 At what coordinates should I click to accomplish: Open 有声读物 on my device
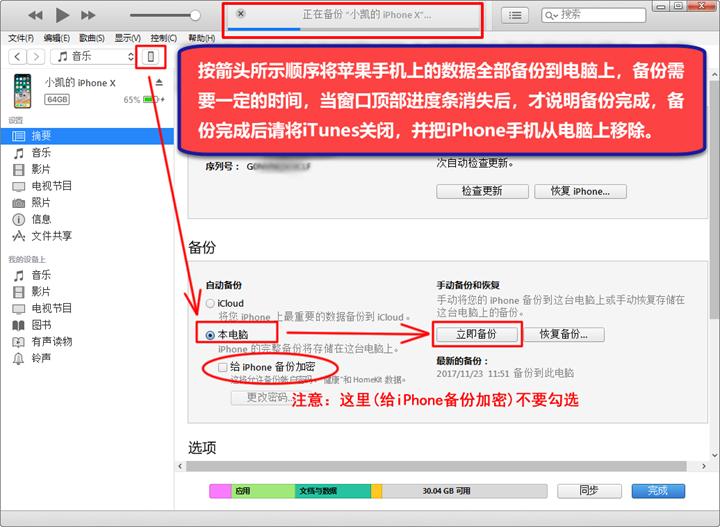(87, 342)
